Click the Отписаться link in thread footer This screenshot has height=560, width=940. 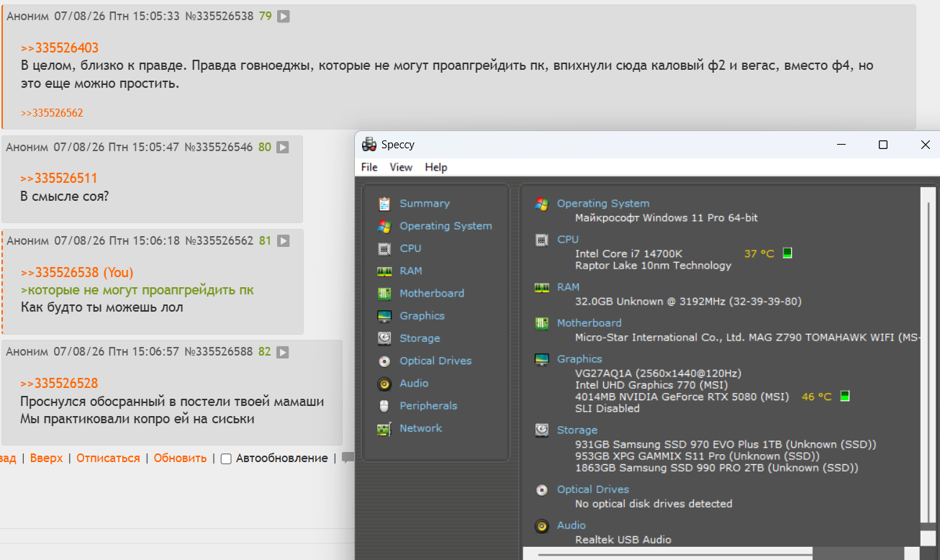tap(108, 459)
